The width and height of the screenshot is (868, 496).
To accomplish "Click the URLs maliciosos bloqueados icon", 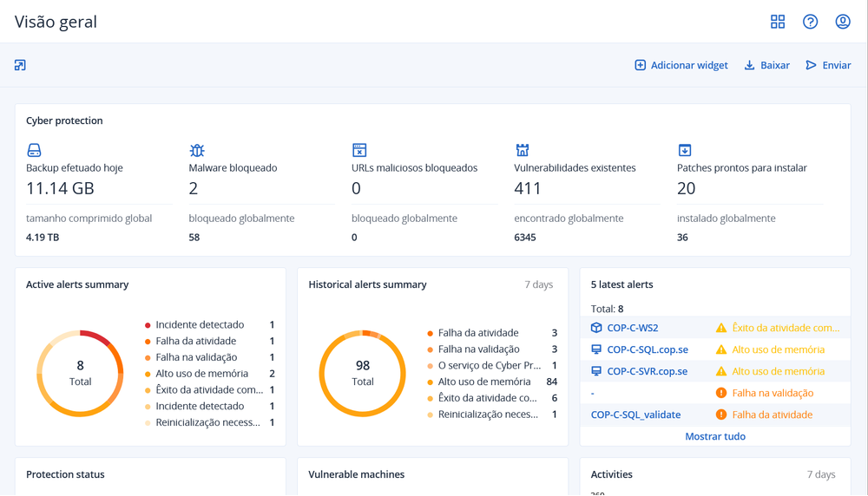I will tap(359, 150).
